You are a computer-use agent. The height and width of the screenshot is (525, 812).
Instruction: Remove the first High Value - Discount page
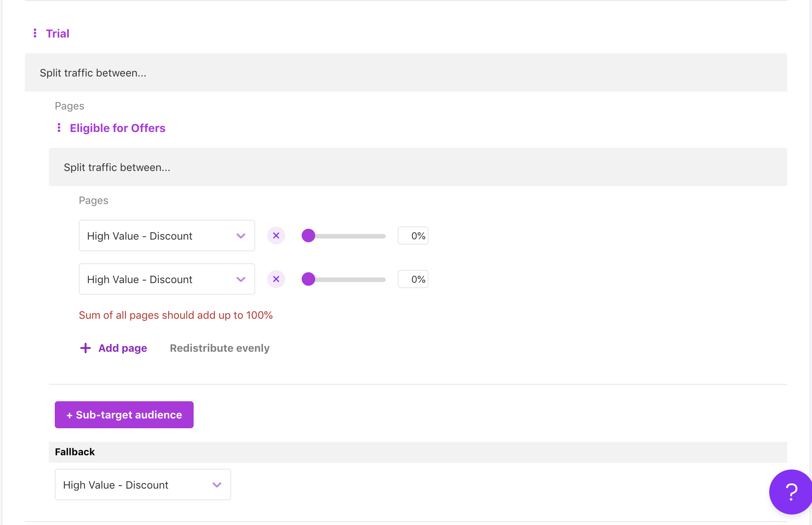276,236
